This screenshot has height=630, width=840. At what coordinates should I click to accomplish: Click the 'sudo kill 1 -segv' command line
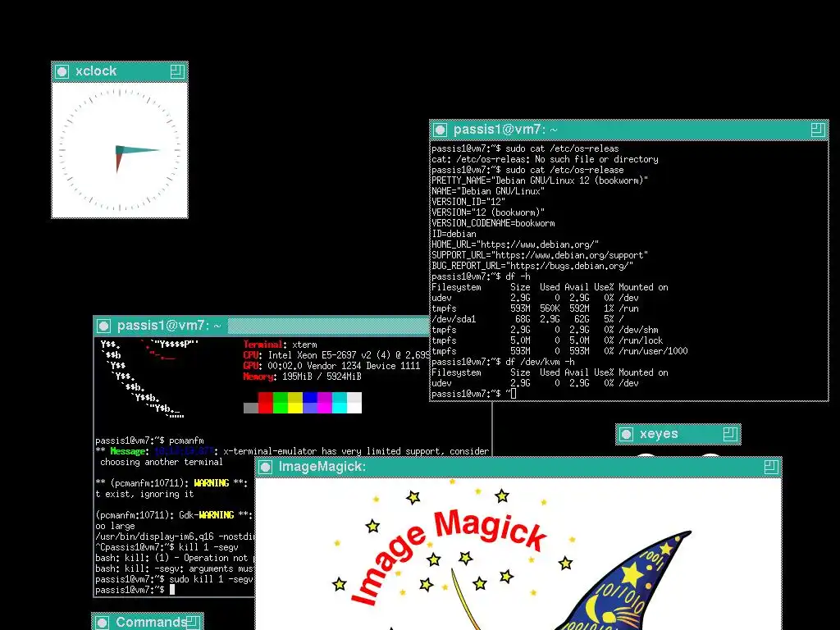174,579
